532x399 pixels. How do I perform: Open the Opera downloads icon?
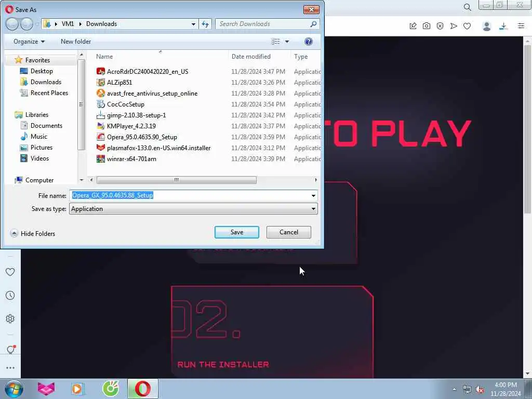click(503, 26)
